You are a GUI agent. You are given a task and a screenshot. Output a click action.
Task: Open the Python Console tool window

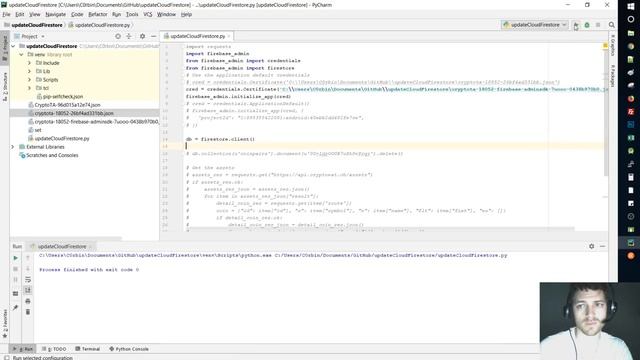[x=129, y=349]
